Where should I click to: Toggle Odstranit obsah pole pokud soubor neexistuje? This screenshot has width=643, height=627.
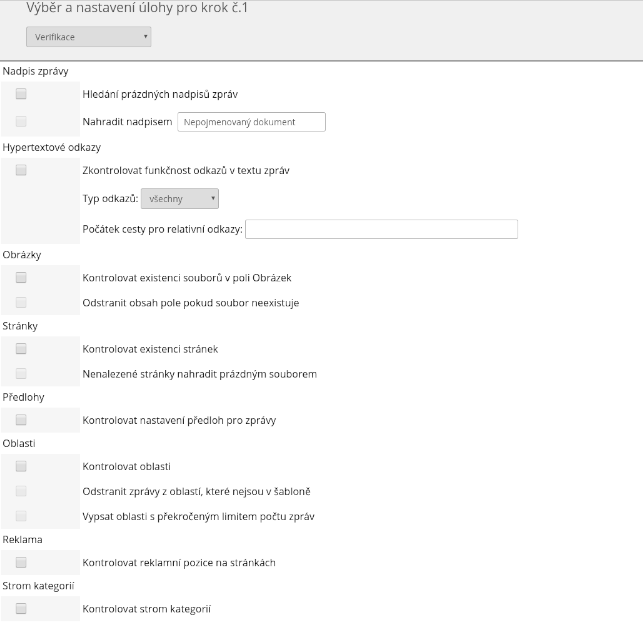tap(21, 302)
